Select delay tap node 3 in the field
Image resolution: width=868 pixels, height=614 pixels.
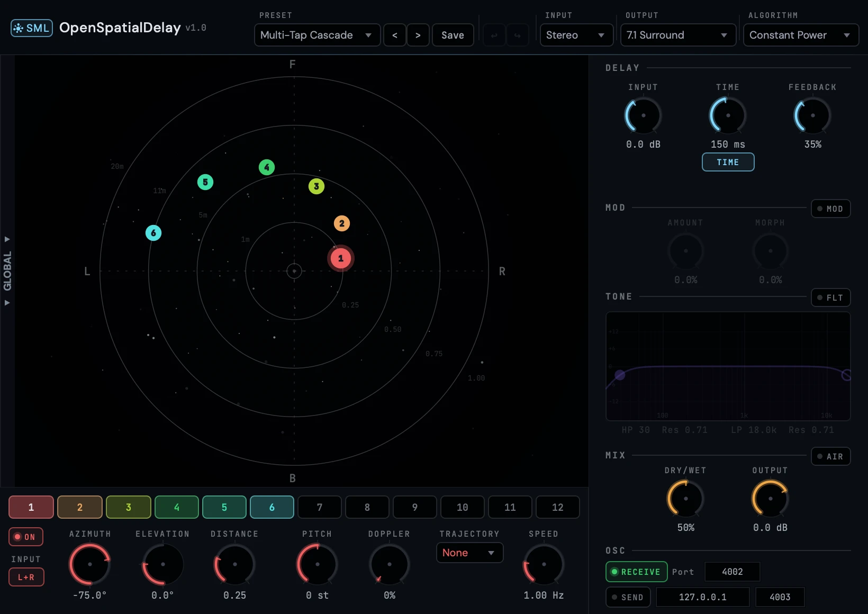click(317, 186)
